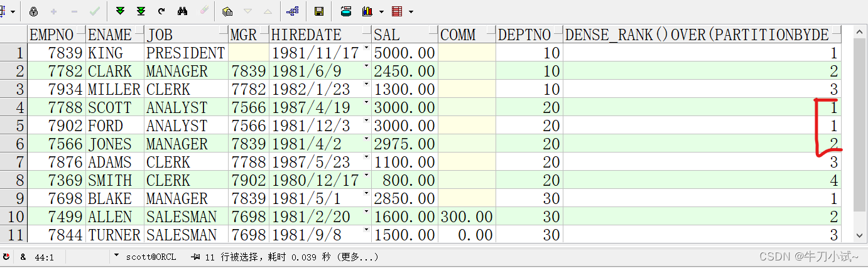Open date dropdown for hire date 1982/1/23

tap(366, 83)
